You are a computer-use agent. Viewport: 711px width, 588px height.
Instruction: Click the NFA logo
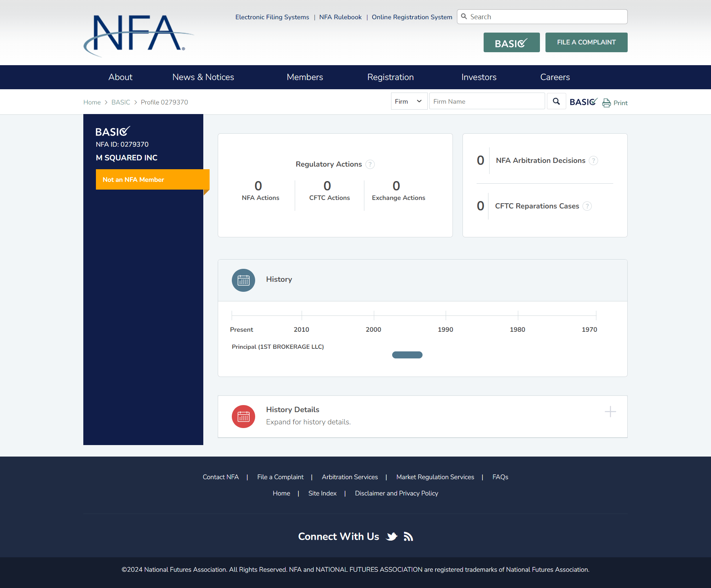[139, 36]
